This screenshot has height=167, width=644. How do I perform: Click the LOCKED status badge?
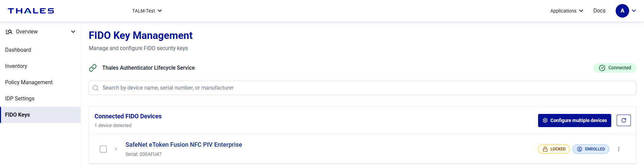pos(554,149)
